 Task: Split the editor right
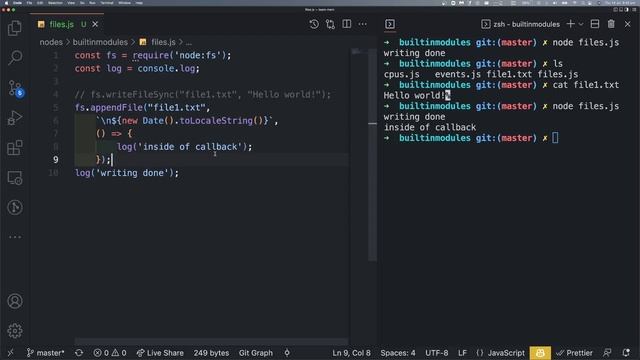click(x=347, y=24)
